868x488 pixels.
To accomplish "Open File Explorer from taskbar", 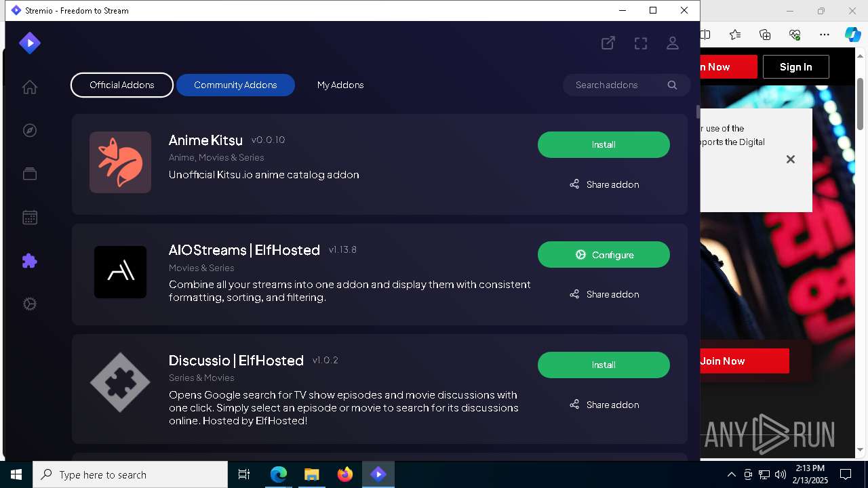I will click(312, 474).
